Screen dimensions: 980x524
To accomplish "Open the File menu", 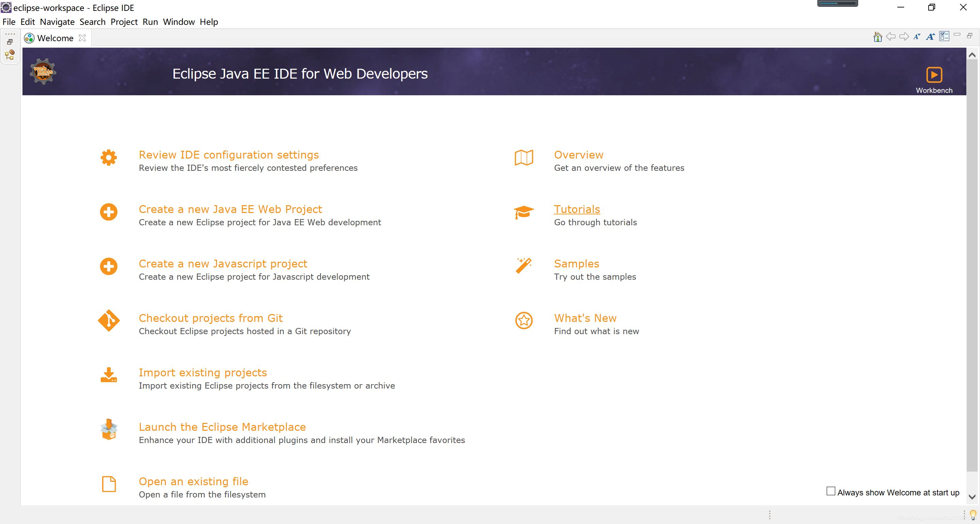I will click(9, 22).
